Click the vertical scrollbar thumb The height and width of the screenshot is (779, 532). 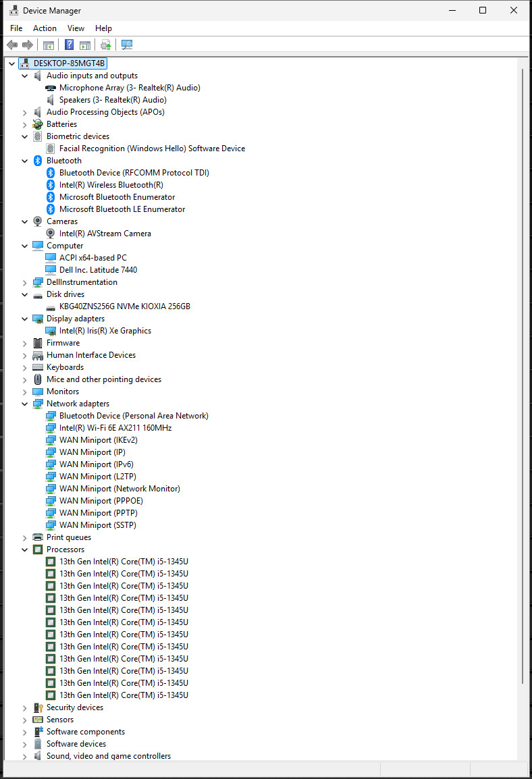point(523,376)
